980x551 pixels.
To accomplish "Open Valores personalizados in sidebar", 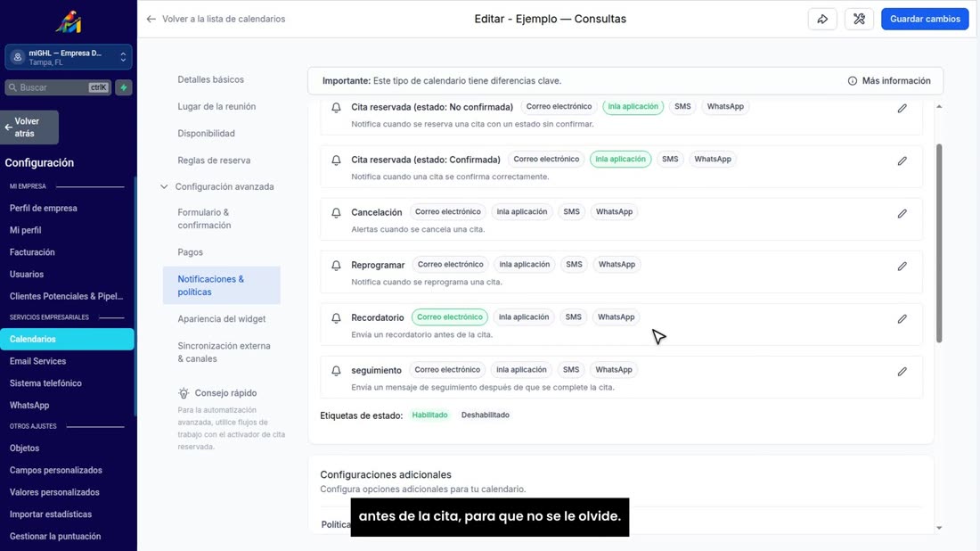I will click(54, 492).
